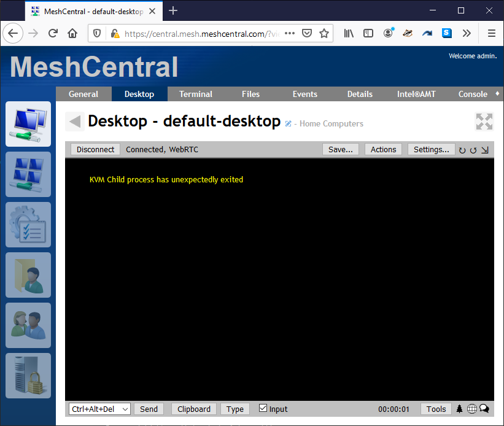
Task: Rotate the desktop view clockwise
Action: point(473,150)
